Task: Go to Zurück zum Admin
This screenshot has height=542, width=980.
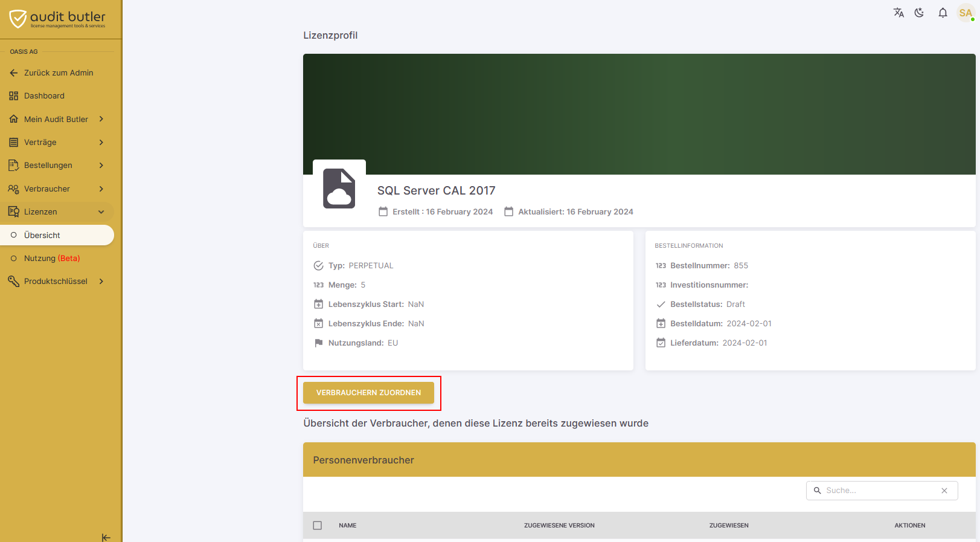Action: point(57,73)
